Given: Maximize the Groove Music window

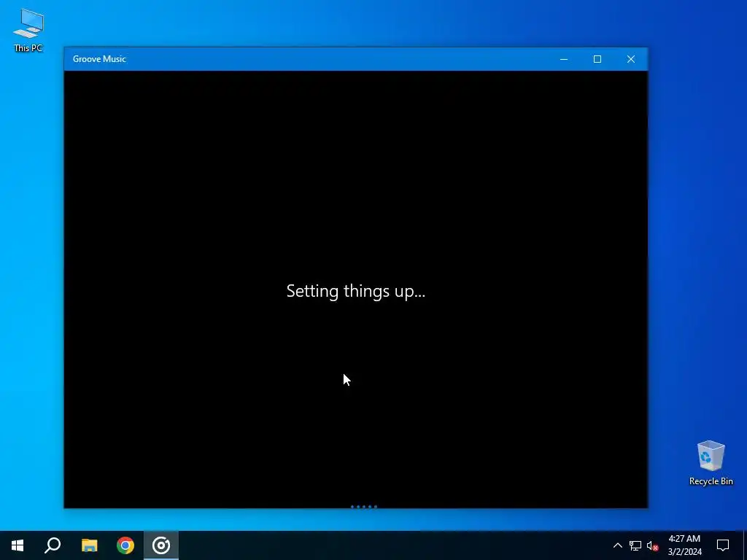Looking at the screenshot, I should point(597,59).
